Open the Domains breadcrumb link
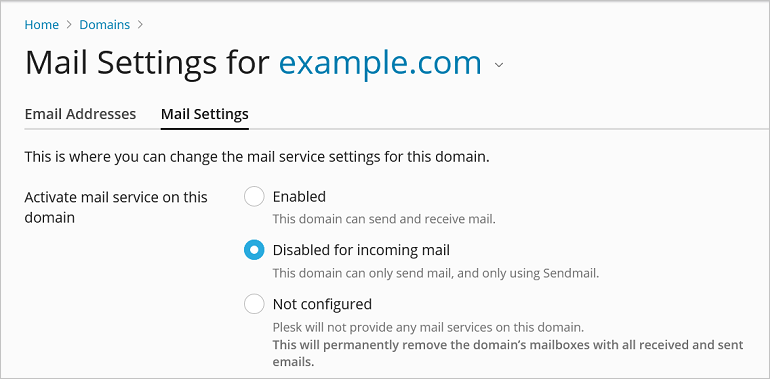The height and width of the screenshot is (379, 770). [105, 25]
